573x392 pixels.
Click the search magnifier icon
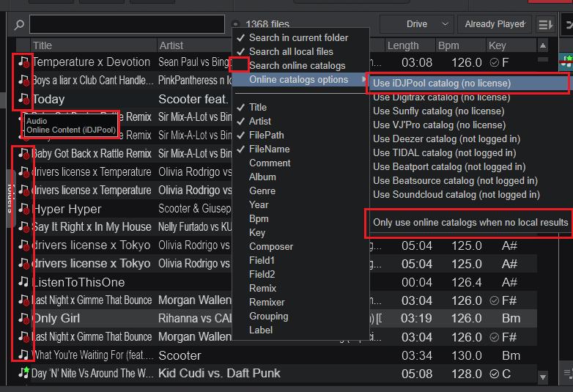pos(18,24)
